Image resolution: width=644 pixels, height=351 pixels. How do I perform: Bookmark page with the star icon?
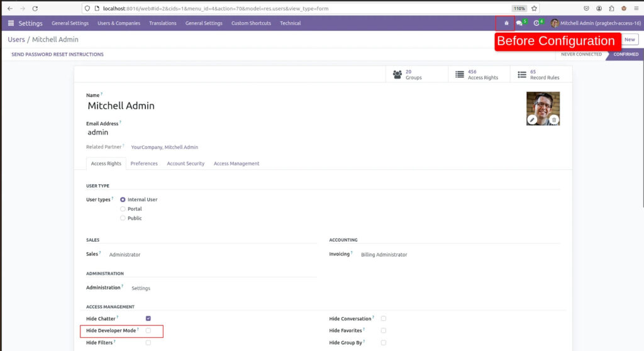(534, 9)
